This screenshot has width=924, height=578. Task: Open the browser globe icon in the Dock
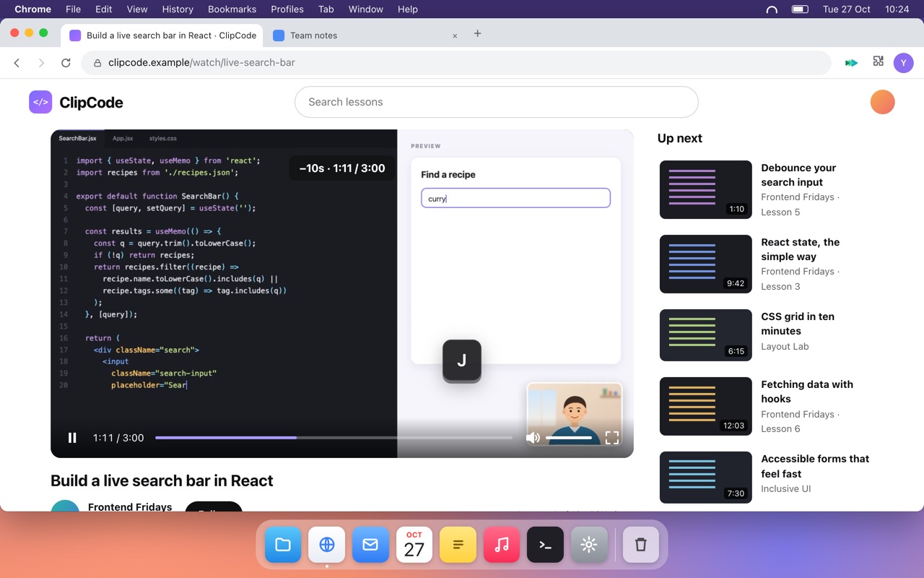327,545
